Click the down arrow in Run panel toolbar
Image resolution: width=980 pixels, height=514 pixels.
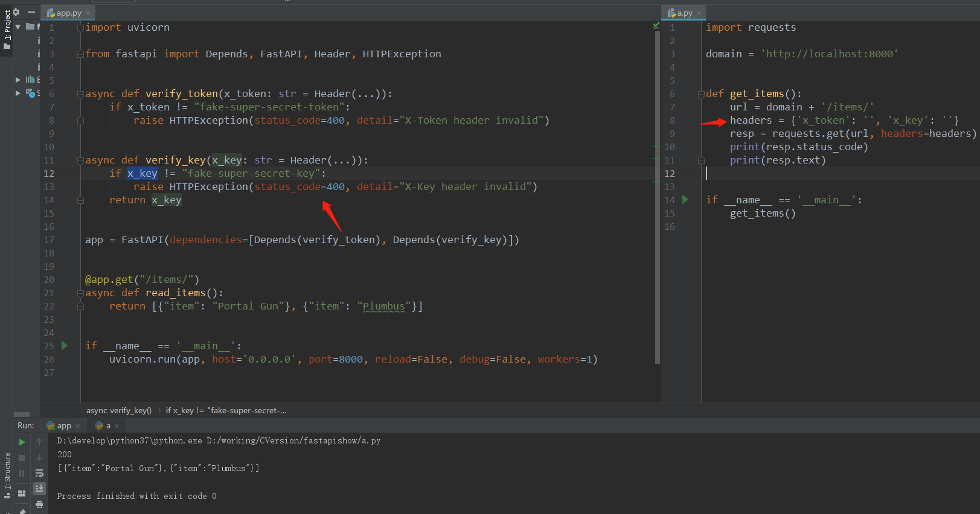pos(39,458)
